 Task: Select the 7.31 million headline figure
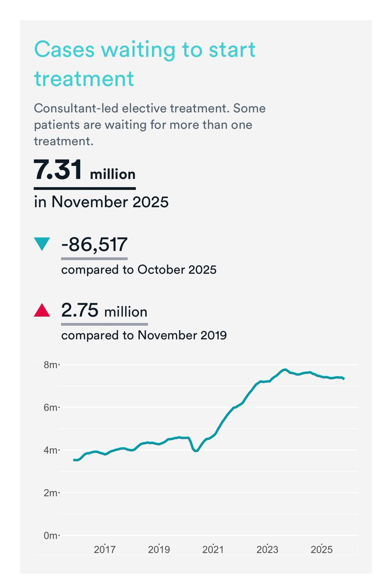click(x=85, y=172)
